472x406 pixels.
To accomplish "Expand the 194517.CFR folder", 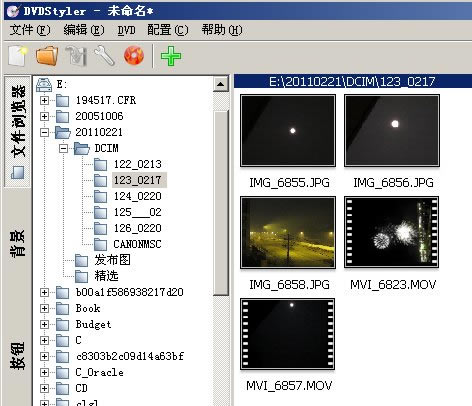I will point(44,100).
